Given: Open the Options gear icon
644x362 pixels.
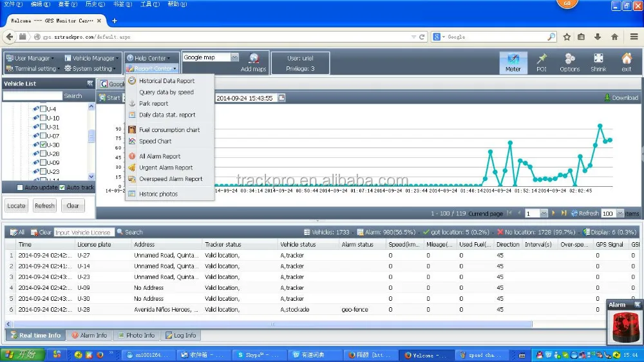Looking at the screenshot, I should [570, 62].
